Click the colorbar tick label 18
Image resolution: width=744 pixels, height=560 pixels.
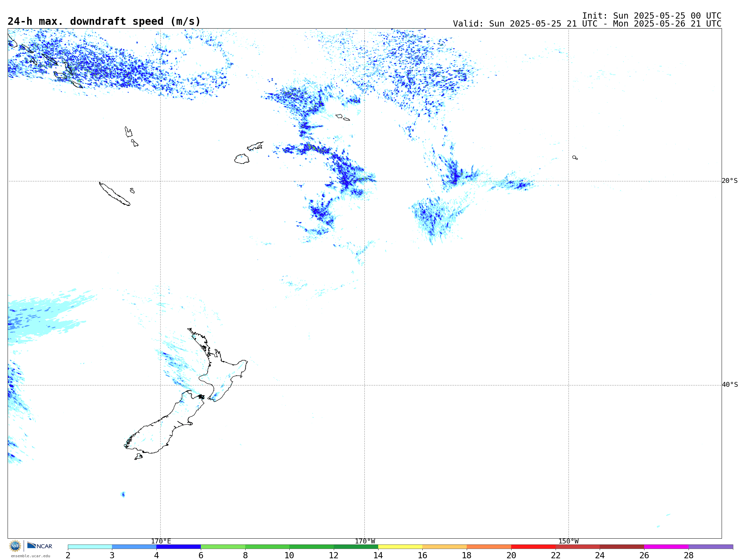pyautogui.click(x=467, y=555)
